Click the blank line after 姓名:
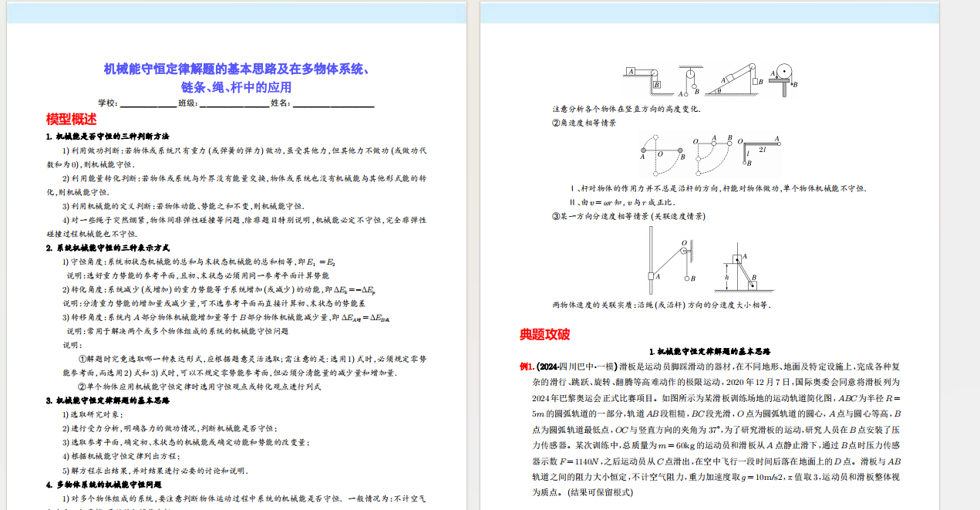 coord(332,103)
